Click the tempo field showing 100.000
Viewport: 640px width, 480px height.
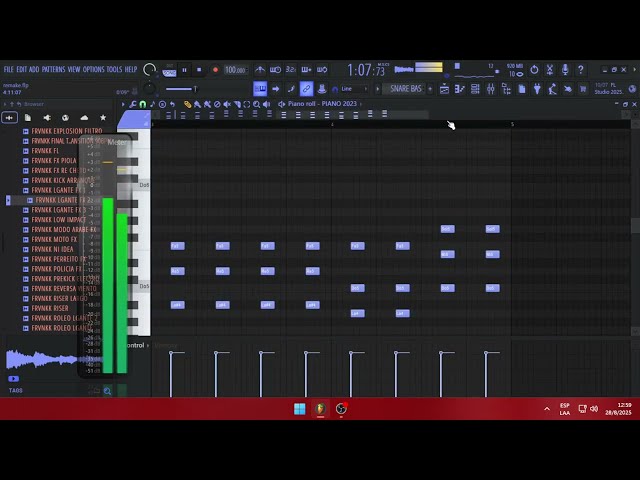[x=236, y=70]
